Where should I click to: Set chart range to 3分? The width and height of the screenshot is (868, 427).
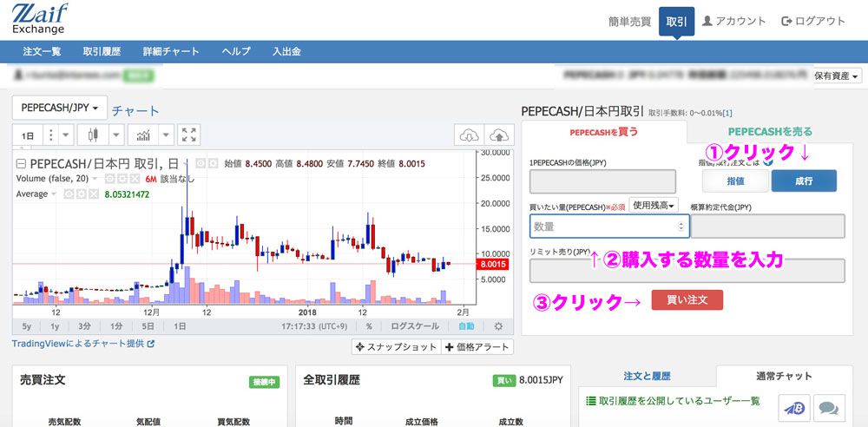[x=84, y=326]
